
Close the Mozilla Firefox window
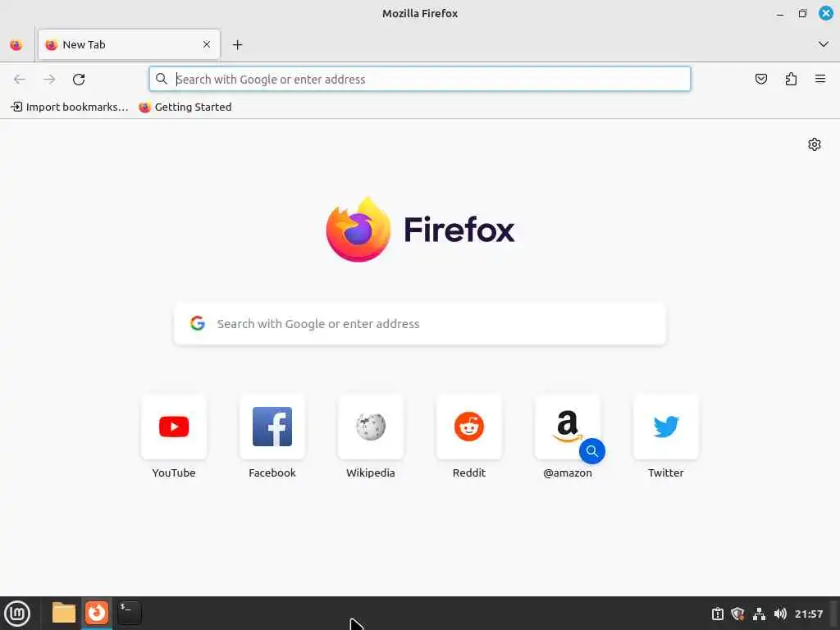pyautogui.click(x=825, y=13)
